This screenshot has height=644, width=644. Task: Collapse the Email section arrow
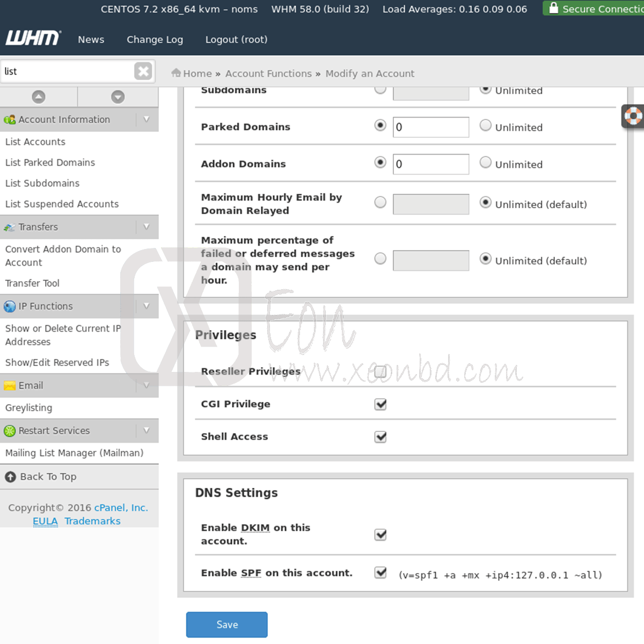click(x=147, y=385)
